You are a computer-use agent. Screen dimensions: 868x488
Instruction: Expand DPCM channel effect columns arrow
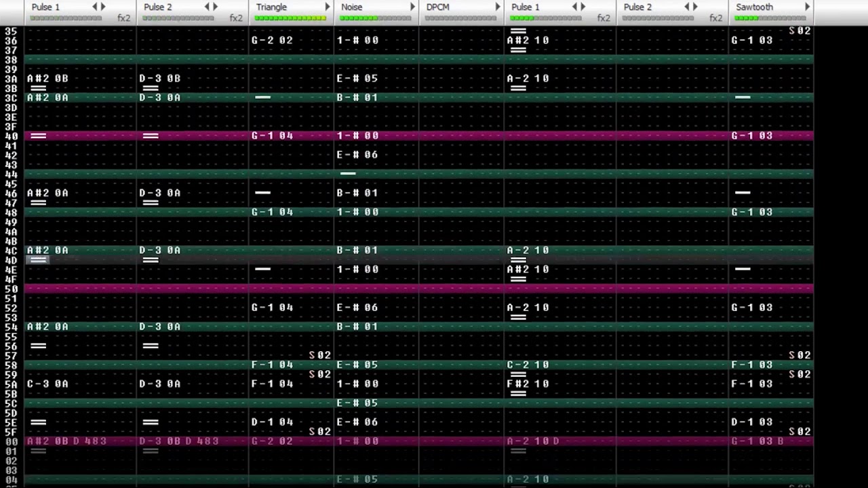(x=498, y=7)
